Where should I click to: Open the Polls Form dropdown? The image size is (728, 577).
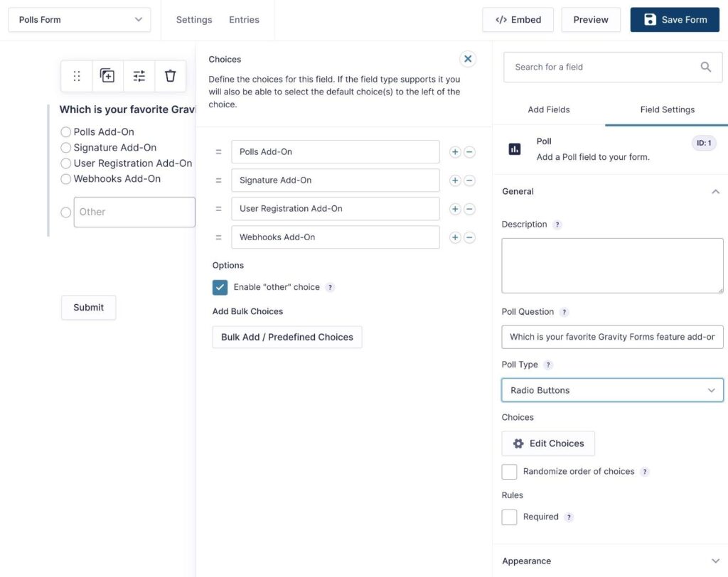79,20
